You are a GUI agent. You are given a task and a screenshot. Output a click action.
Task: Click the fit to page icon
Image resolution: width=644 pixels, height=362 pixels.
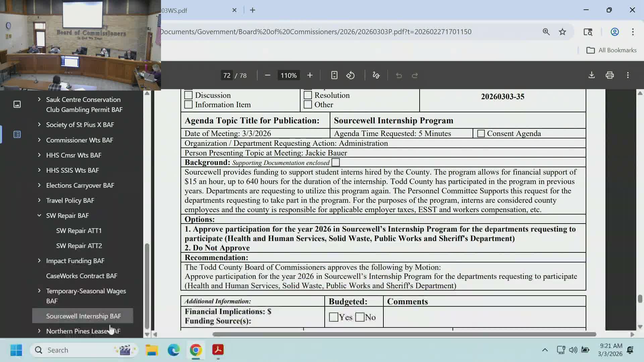click(334, 75)
